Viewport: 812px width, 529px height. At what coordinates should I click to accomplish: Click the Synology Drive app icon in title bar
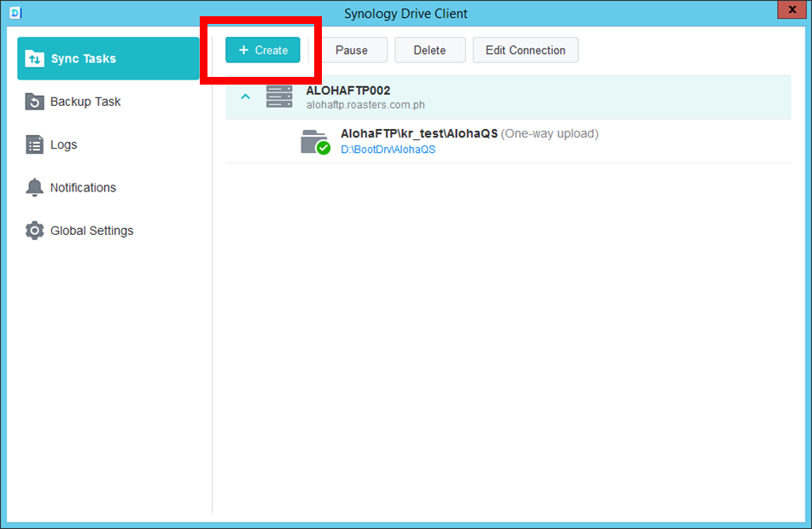coord(15,13)
